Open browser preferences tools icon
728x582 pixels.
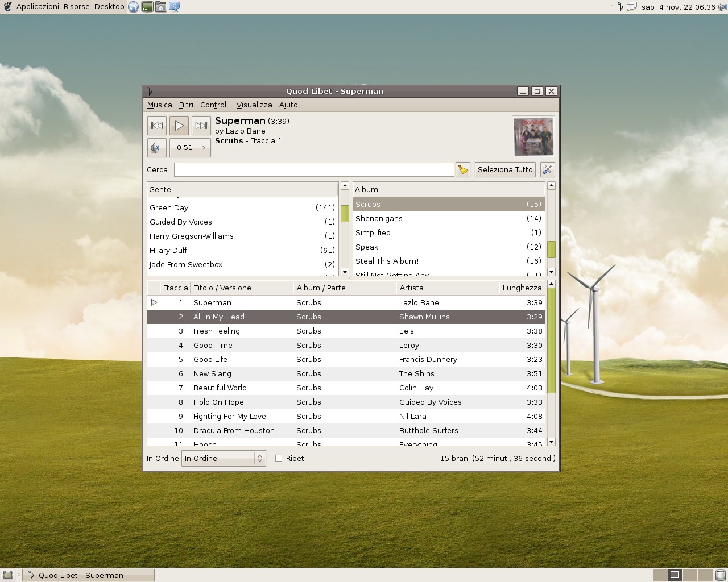pos(547,170)
